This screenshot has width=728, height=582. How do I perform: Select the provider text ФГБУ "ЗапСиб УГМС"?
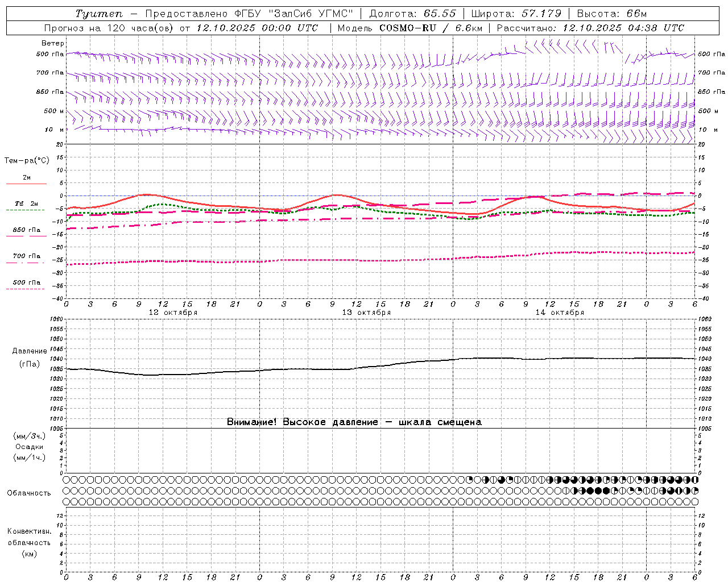point(295,14)
